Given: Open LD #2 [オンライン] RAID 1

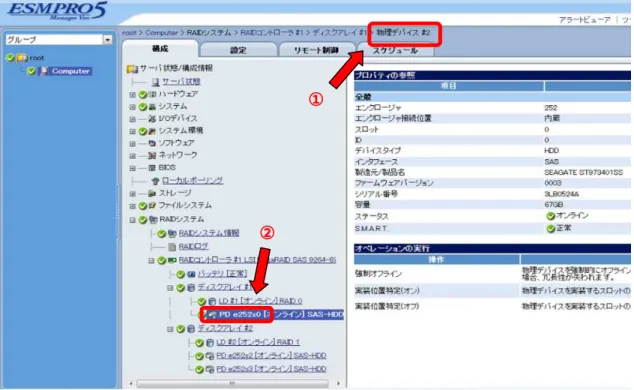Looking at the screenshot, I should [x=258, y=342].
